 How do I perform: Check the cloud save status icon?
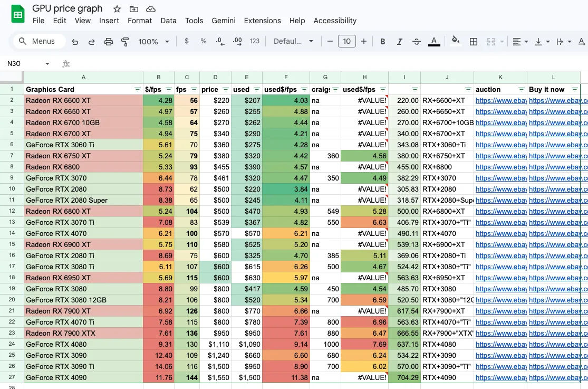point(151,9)
